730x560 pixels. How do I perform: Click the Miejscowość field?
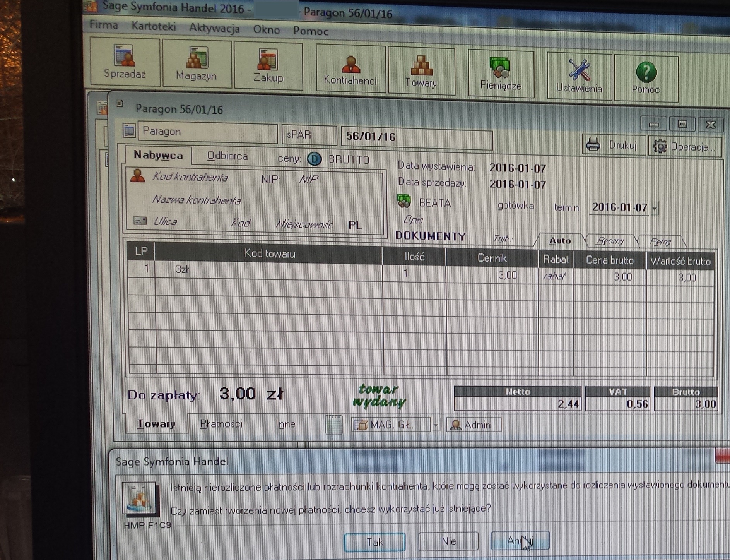(x=304, y=224)
